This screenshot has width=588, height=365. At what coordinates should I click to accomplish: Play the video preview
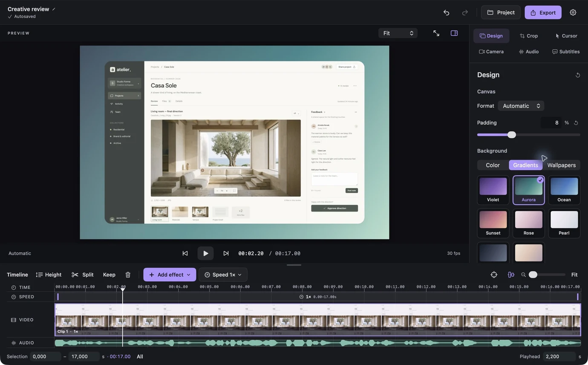205,253
